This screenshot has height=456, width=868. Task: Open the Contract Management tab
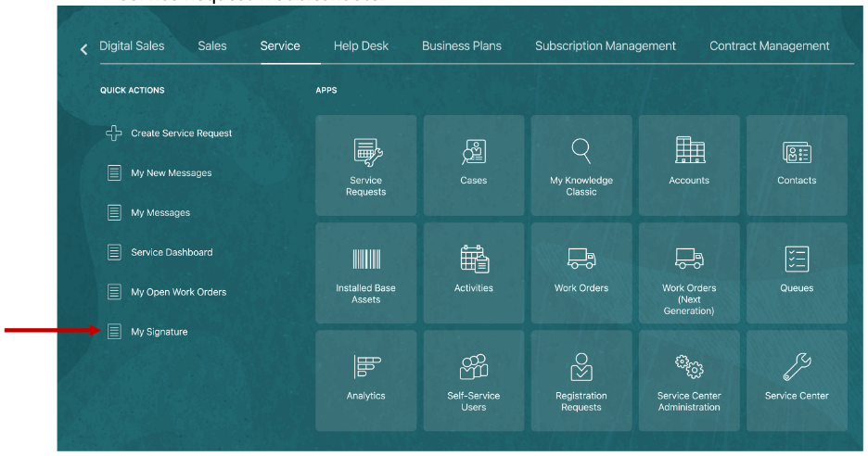(x=770, y=46)
